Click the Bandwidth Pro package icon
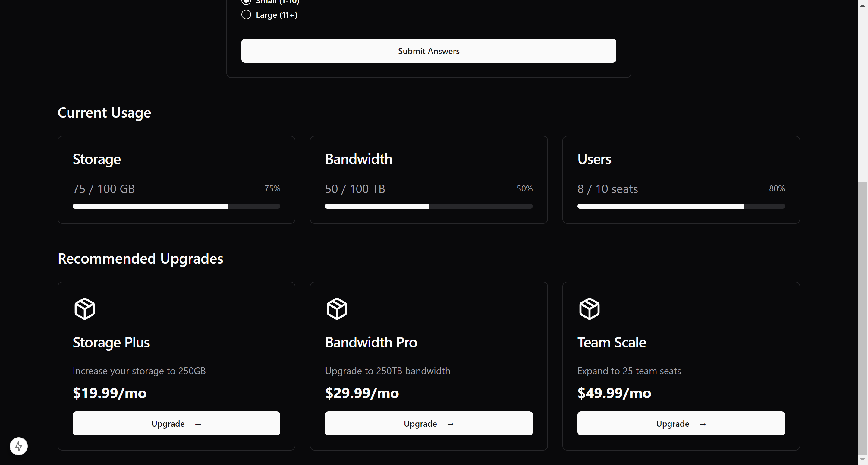The height and width of the screenshot is (465, 868). click(337, 308)
